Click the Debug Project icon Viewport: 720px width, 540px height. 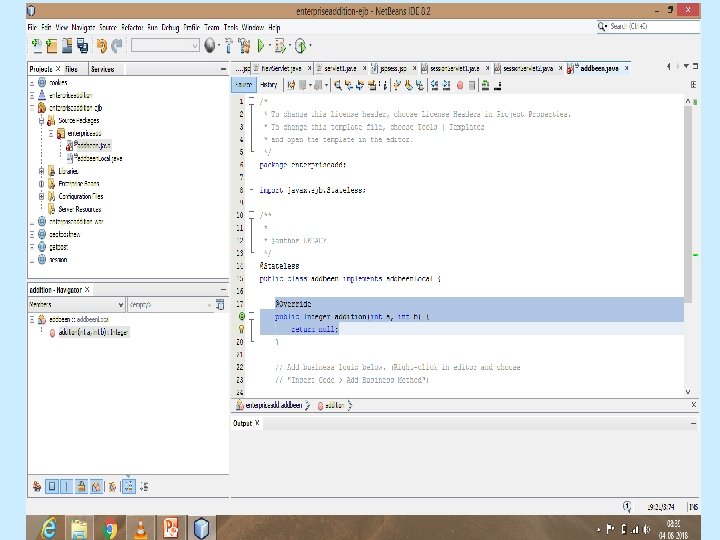(x=280, y=45)
